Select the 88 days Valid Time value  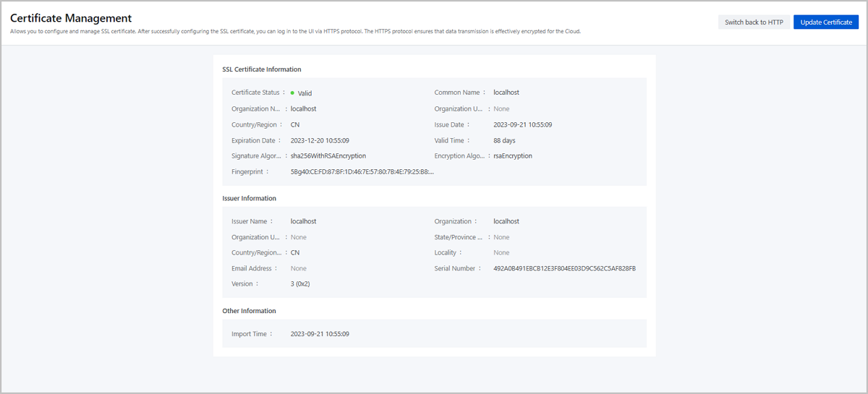tap(504, 140)
